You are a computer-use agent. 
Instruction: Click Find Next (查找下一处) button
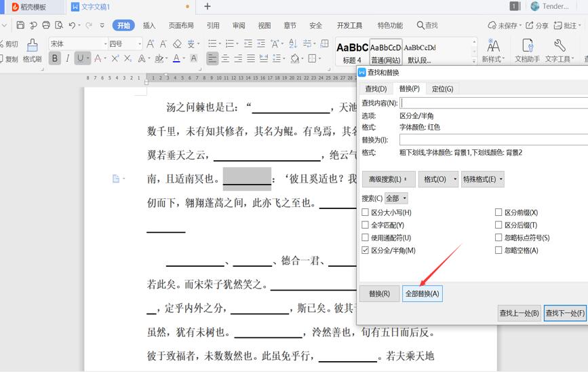coord(565,313)
